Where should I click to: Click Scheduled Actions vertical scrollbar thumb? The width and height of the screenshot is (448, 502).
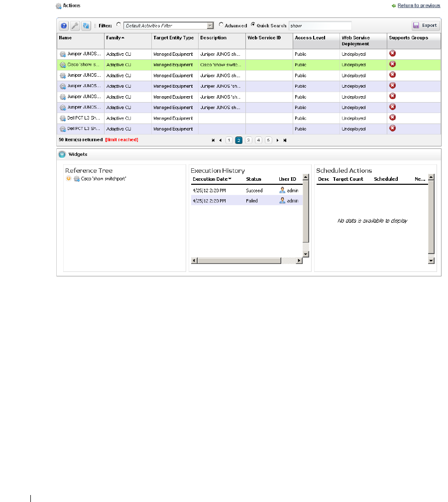tap(432, 217)
